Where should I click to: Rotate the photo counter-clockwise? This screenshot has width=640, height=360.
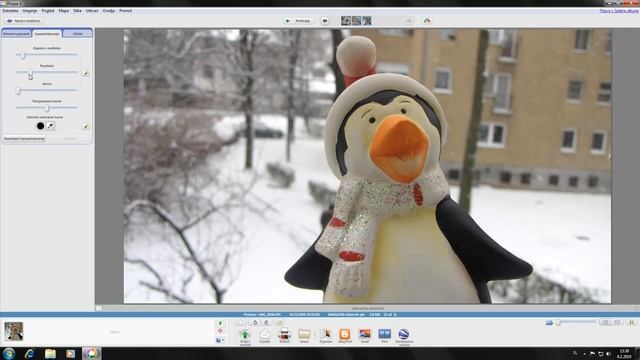click(x=255, y=322)
